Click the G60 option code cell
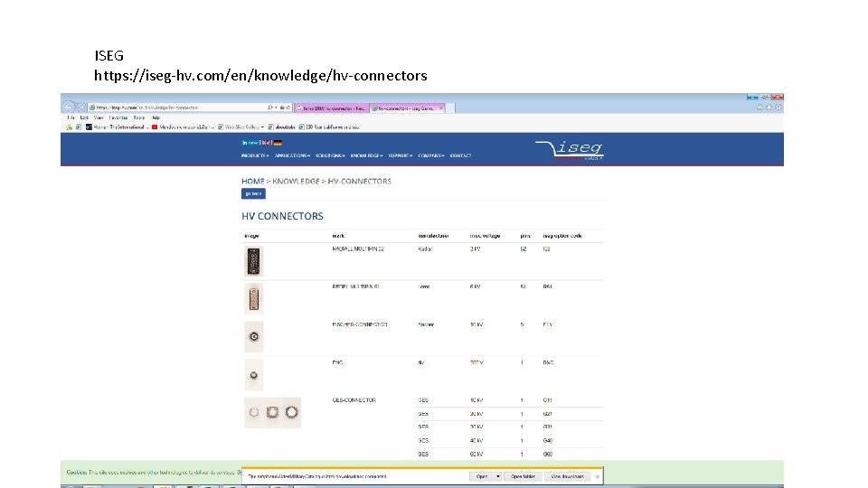 tap(548, 455)
